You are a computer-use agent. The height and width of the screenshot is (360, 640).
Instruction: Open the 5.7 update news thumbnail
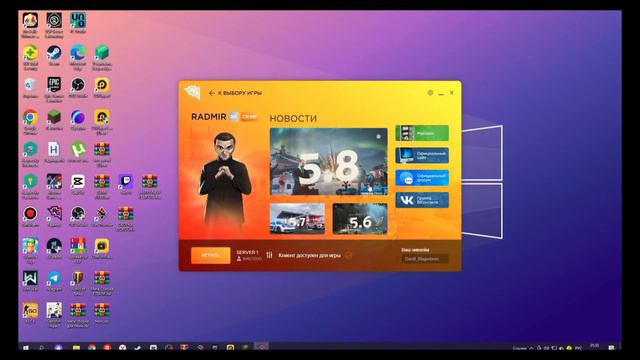coord(297,219)
